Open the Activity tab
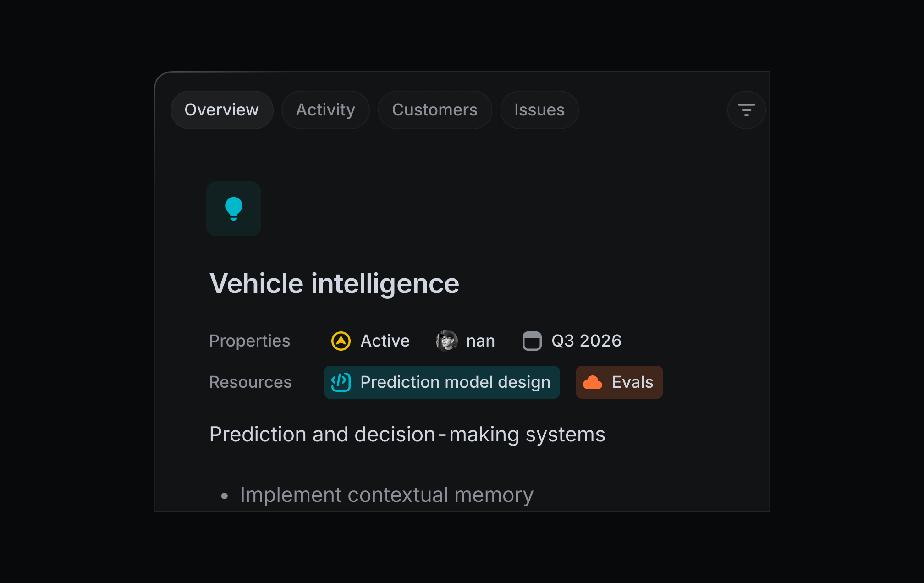924x583 pixels. click(326, 110)
